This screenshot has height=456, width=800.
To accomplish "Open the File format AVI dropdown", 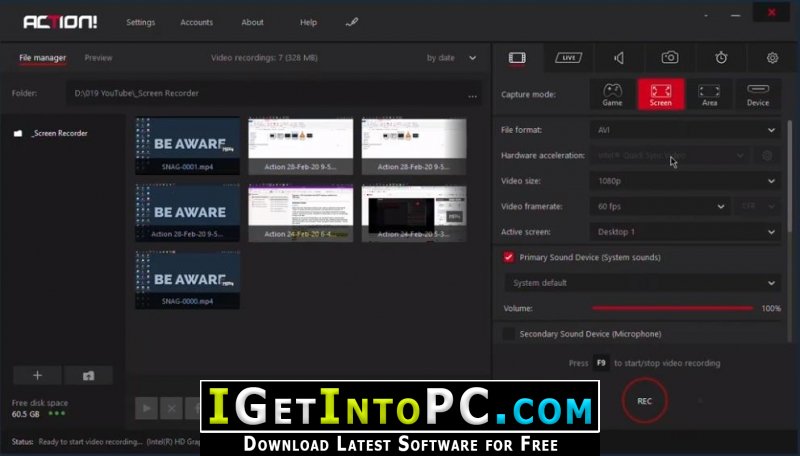I will click(x=685, y=130).
